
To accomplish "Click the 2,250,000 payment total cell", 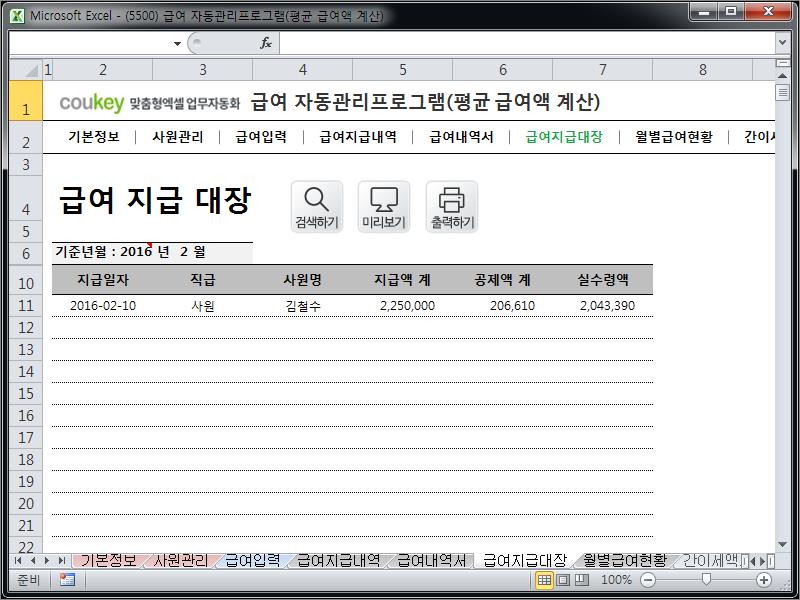I will point(403,306).
